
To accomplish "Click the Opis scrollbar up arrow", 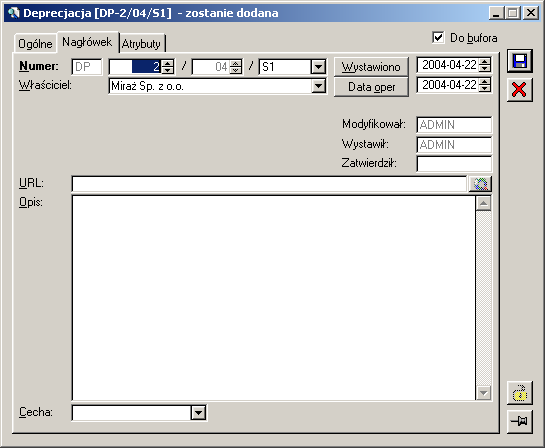I will tap(483, 204).
